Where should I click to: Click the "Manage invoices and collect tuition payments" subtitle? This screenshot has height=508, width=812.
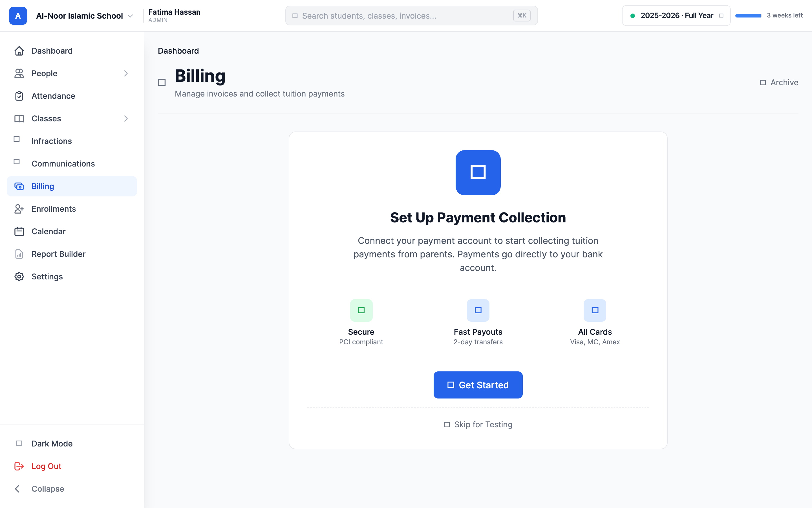coord(259,94)
